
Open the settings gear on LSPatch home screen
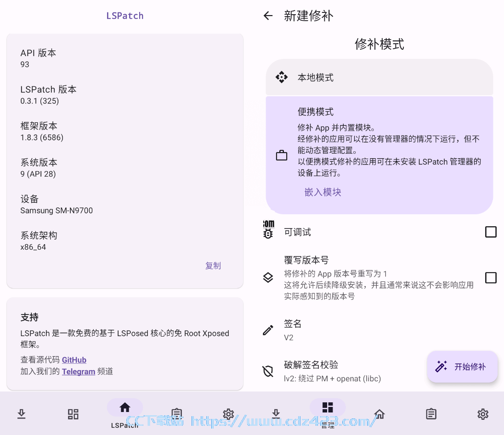tap(228, 414)
